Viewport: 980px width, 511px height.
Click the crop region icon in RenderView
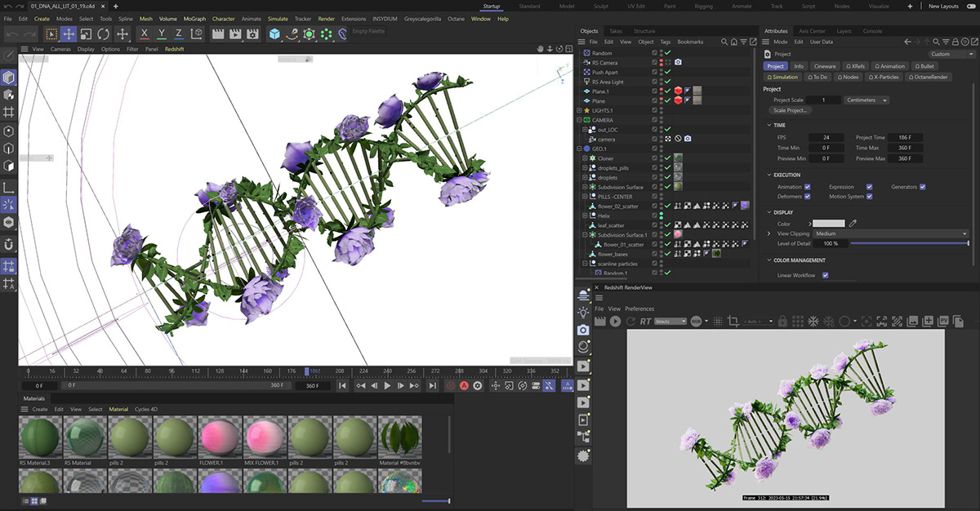(733, 322)
